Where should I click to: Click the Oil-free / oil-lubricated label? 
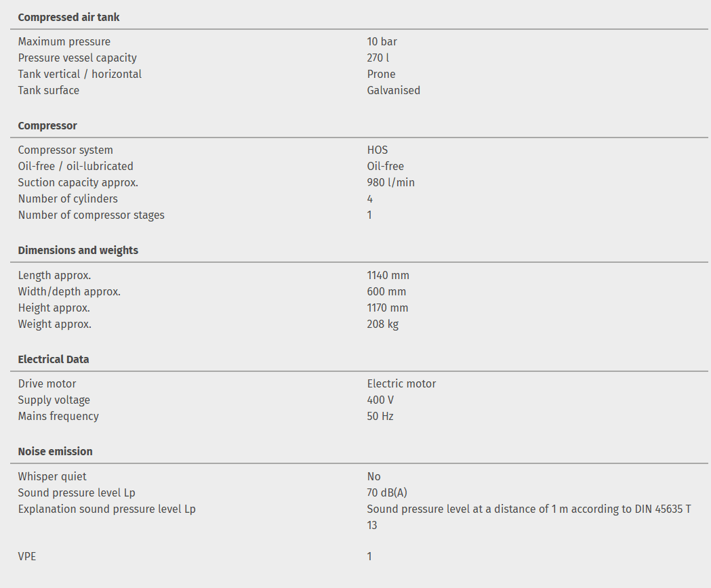coord(75,167)
